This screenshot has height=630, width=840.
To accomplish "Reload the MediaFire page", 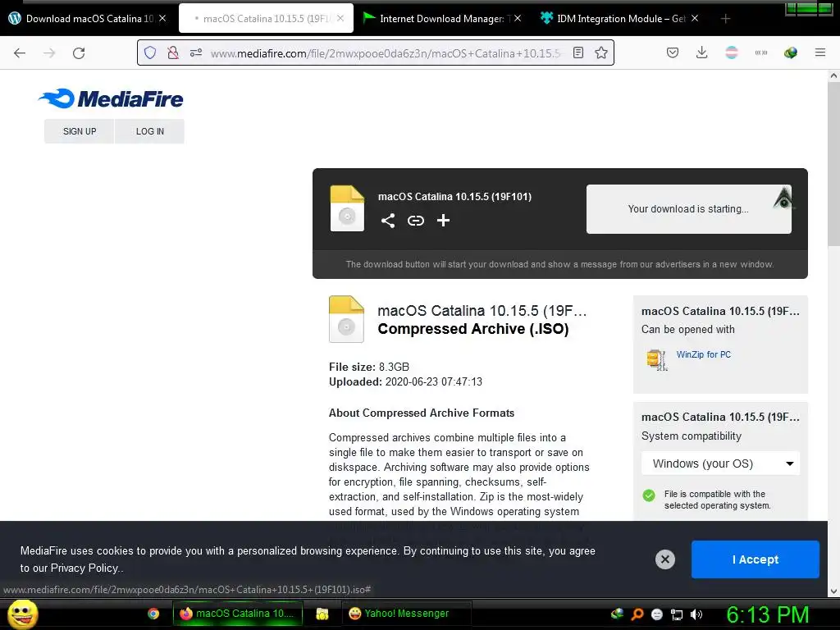I will [79, 53].
